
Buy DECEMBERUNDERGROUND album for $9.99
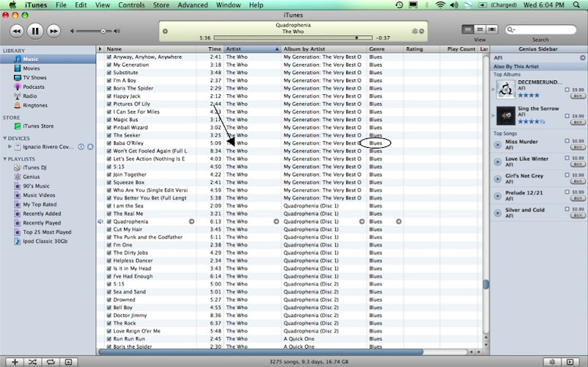(578, 96)
